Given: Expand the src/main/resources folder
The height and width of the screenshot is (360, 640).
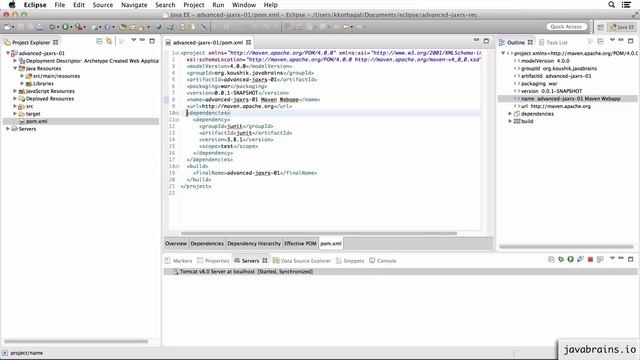Looking at the screenshot, I should pos(22,76).
